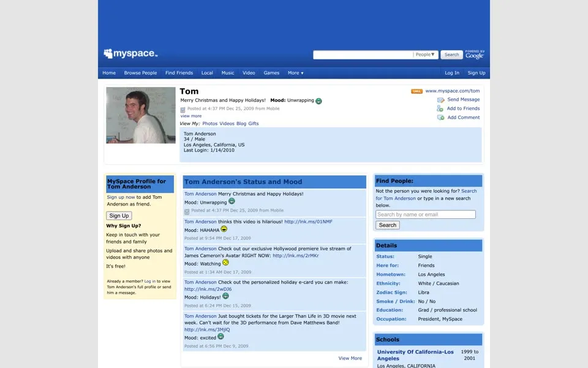The width and height of the screenshot is (588, 368).
Task: Click Sign Up in navigation bar
Action: [477, 73]
